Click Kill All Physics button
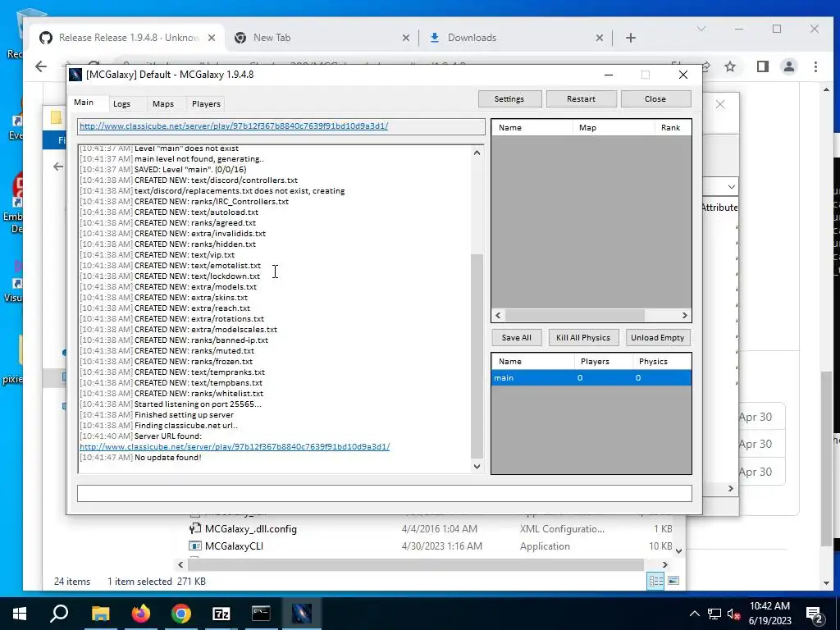The width and height of the screenshot is (840, 630). point(583,337)
